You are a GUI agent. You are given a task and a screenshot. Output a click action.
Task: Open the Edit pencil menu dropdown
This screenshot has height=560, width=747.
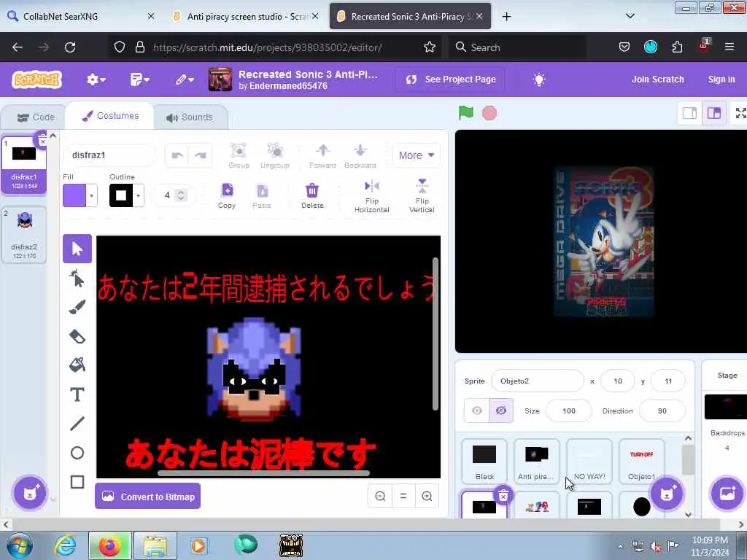(185, 79)
